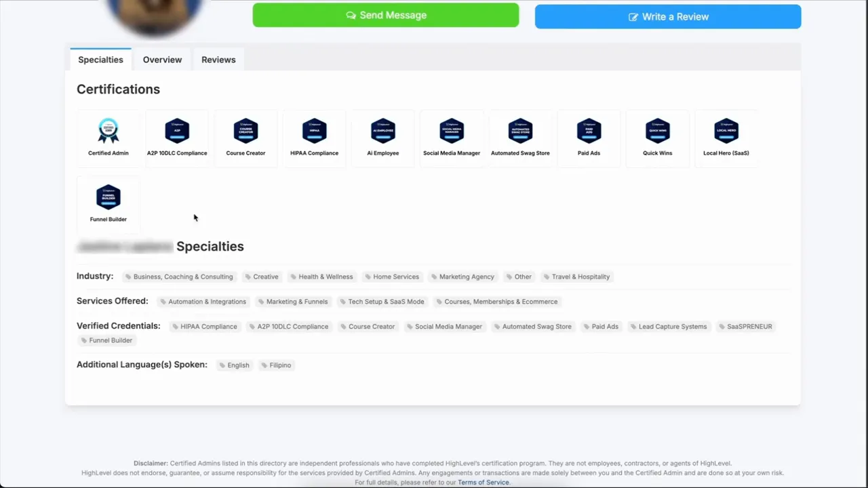The image size is (868, 488).
Task: Click the Local Hero (SaaS) certification badge
Action: pyautogui.click(x=726, y=131)
